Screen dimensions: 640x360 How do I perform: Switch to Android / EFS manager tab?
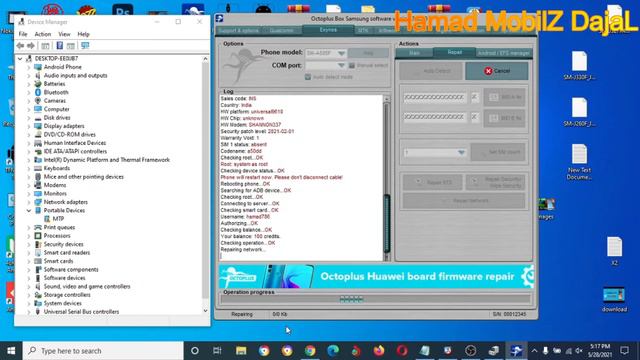point(504,53)
